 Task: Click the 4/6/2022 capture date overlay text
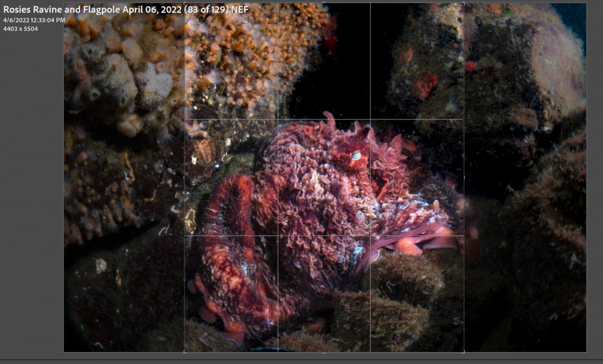point(34,20)
